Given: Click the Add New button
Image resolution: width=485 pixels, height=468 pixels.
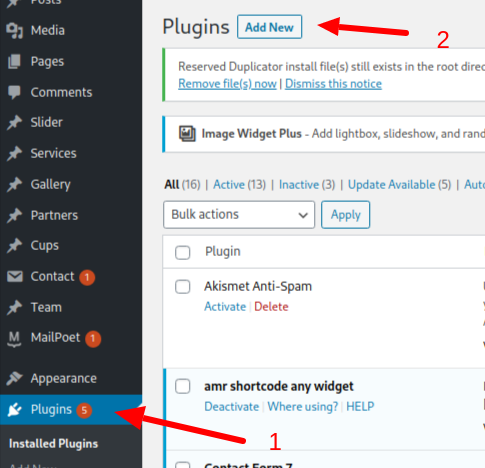Looking at the screenshot, I should tap(269, 27).
